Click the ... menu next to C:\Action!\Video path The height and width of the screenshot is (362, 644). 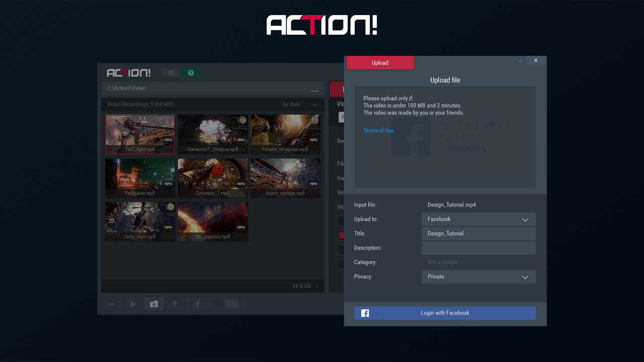(x=314, y=90)
